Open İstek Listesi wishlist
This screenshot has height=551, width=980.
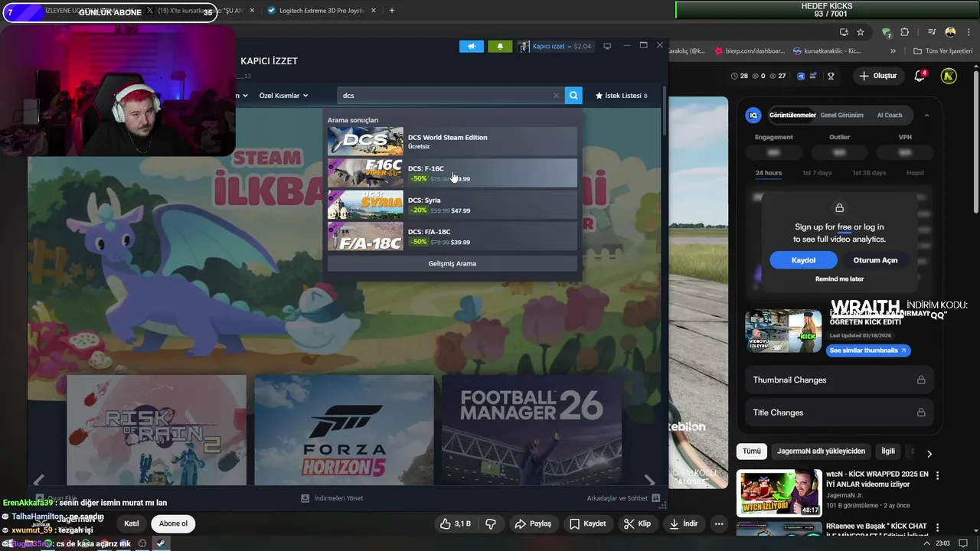click(x=621, y=96)
